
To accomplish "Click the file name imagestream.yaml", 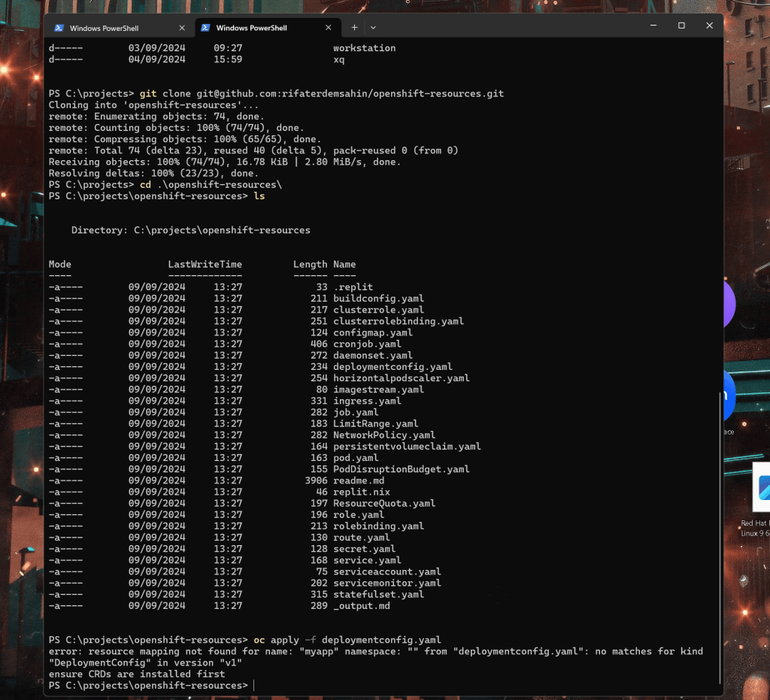I will (x=378, y=389).
